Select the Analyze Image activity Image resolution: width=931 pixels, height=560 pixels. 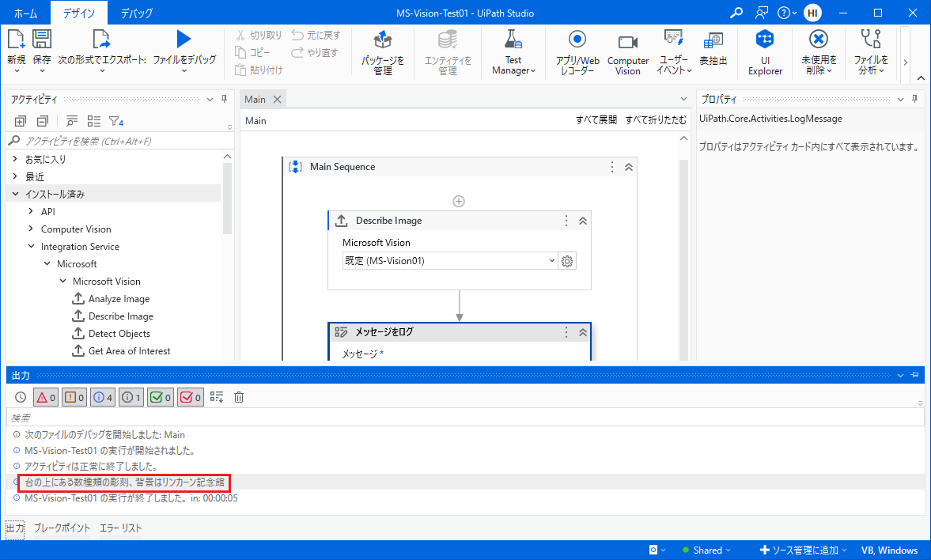(x=119, y=299)
